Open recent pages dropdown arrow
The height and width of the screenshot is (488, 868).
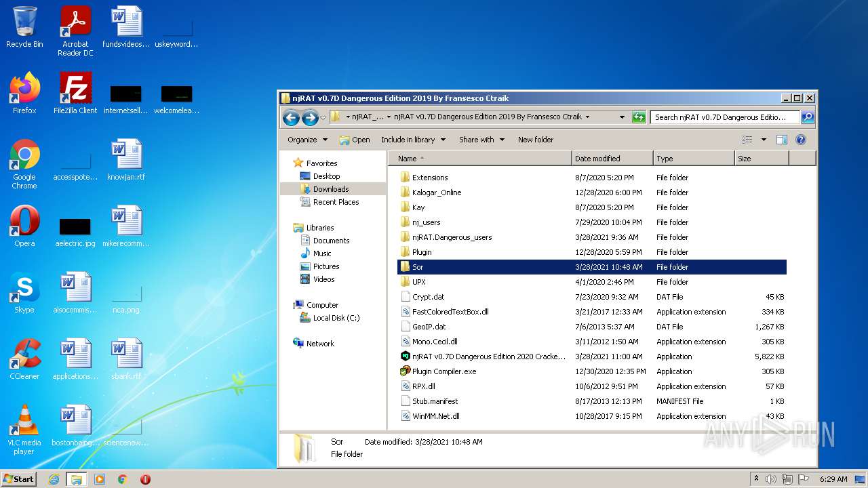coord(323,117)
